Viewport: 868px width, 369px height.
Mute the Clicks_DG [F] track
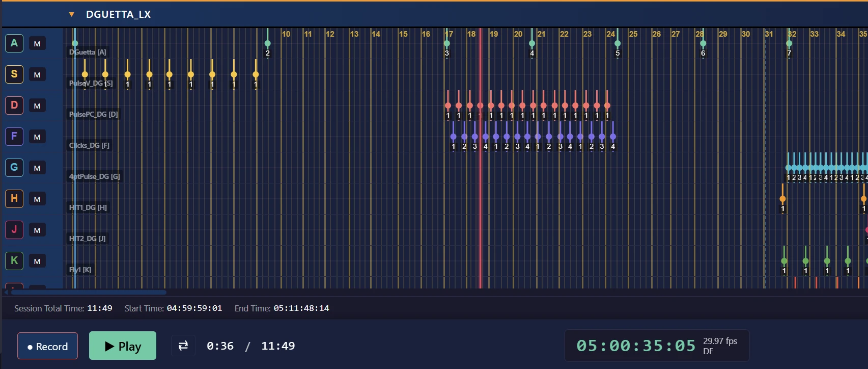tap(37, 137)
